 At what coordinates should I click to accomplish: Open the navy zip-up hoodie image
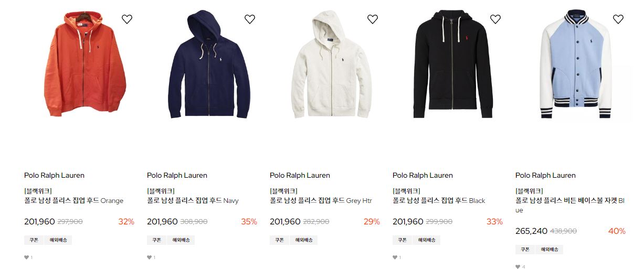point(209,63)
